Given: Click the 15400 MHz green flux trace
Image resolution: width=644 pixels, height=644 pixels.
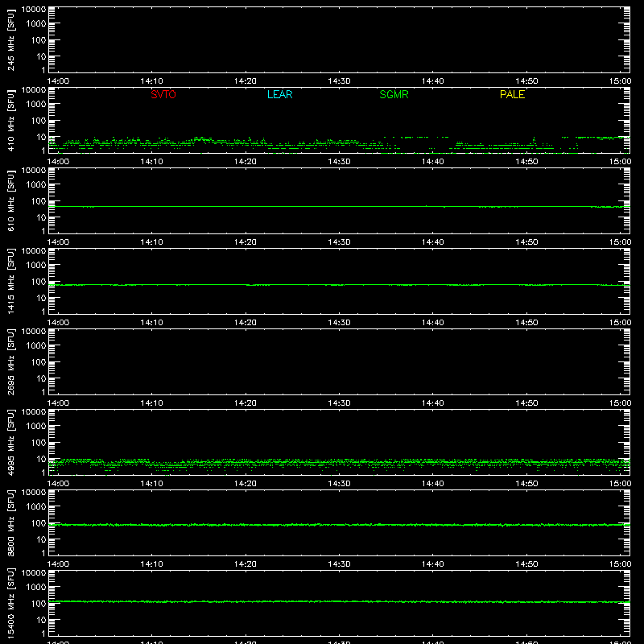Looking at the screenshot, I should point(339,601).
